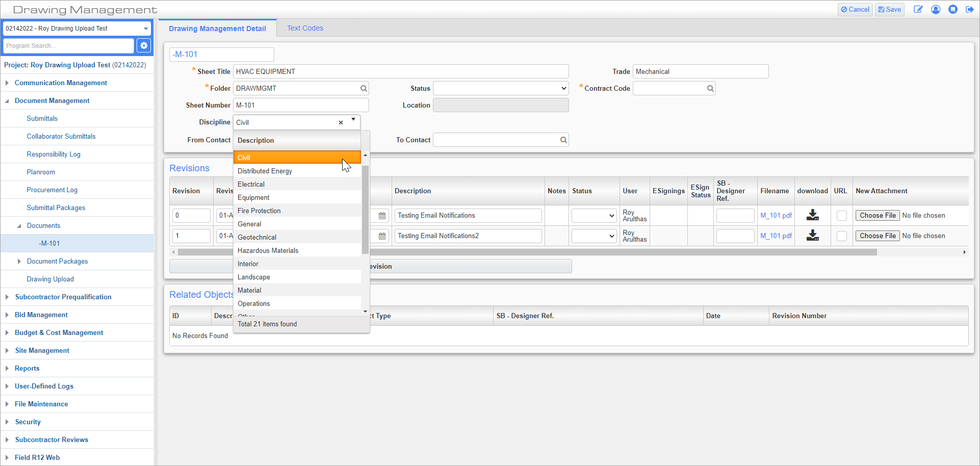
Task: Click the chat bubble icon in header
Action: pyautogui.click(x=953, y=10)
